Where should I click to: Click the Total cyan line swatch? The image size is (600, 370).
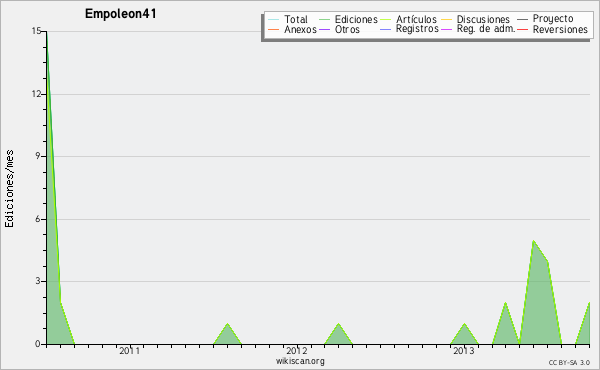coord(274,20)
